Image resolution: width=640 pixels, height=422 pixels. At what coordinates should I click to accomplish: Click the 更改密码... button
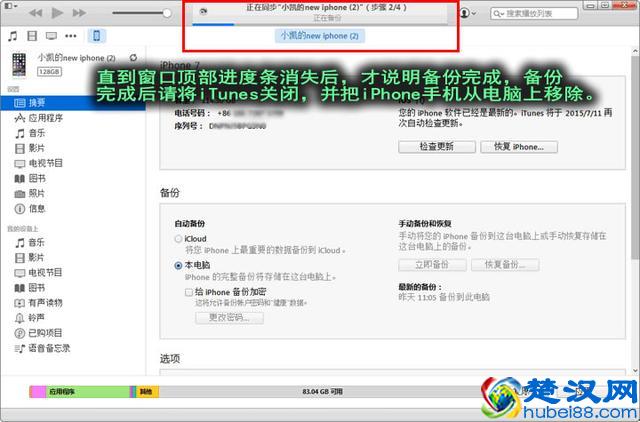pos(229,318)
